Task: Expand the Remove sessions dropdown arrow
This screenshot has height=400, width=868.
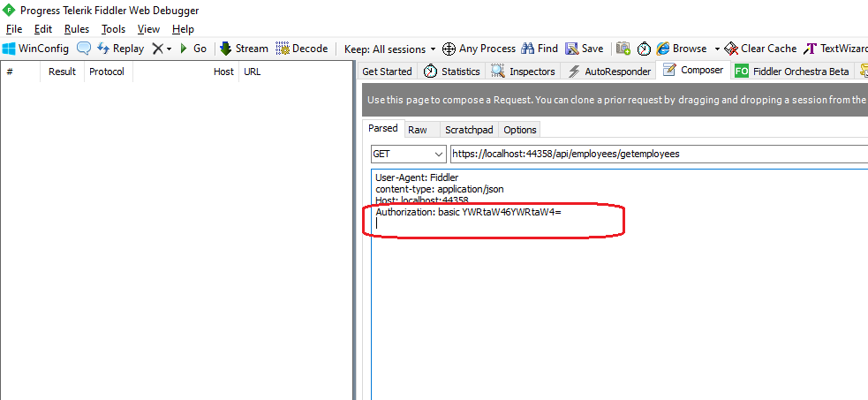Action: [169, 49]
